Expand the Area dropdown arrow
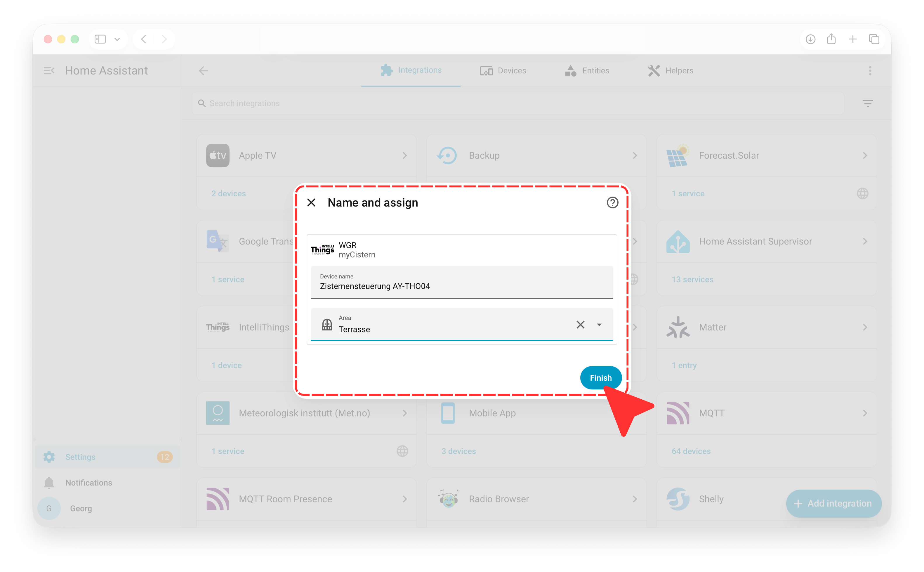 pyautogui.click(x=599, y=325)
